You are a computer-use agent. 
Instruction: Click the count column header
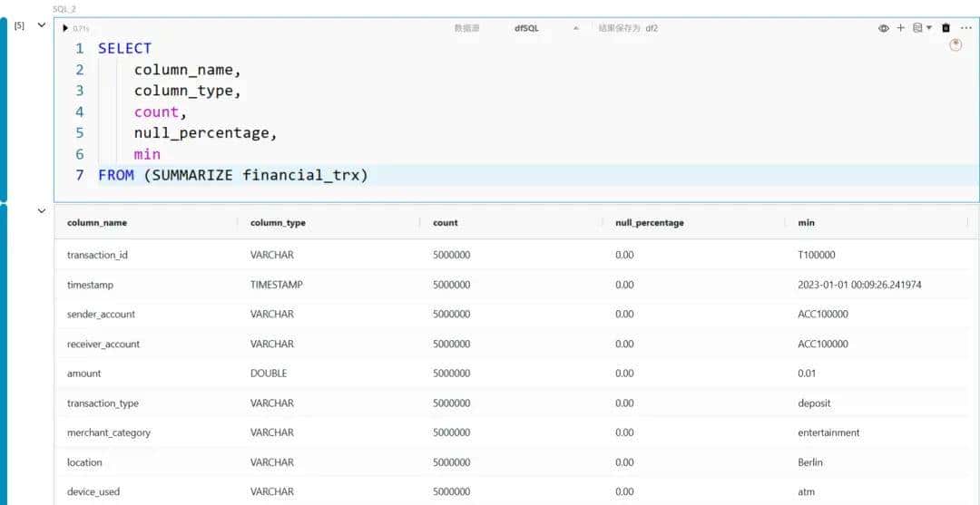[x=446, y=222]
